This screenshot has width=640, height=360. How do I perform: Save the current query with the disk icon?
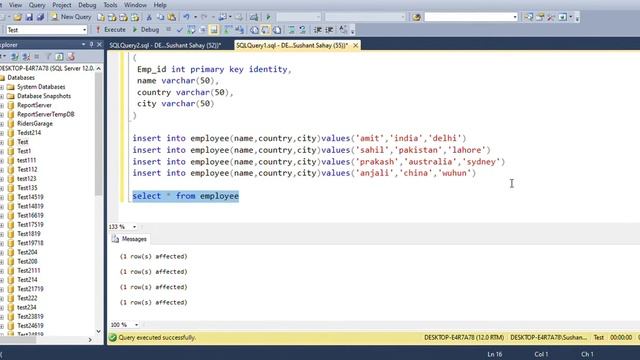(29, 17)
